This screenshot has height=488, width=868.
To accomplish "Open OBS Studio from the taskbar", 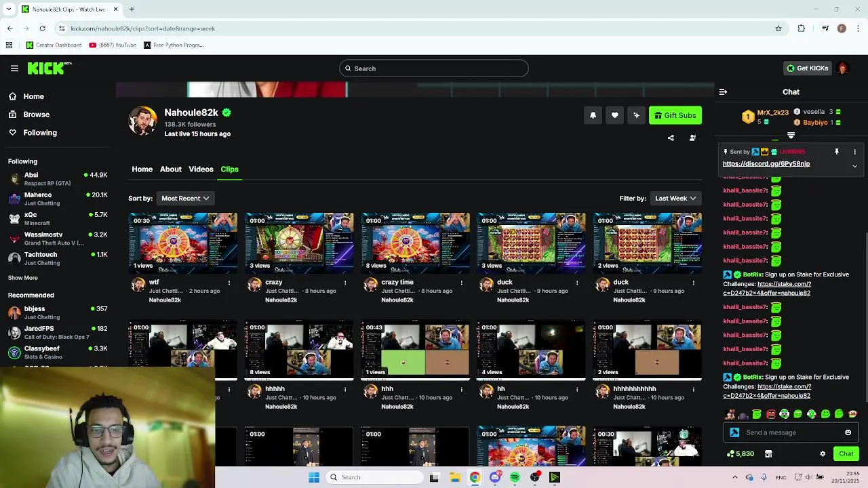I will [x=535, y=477].
